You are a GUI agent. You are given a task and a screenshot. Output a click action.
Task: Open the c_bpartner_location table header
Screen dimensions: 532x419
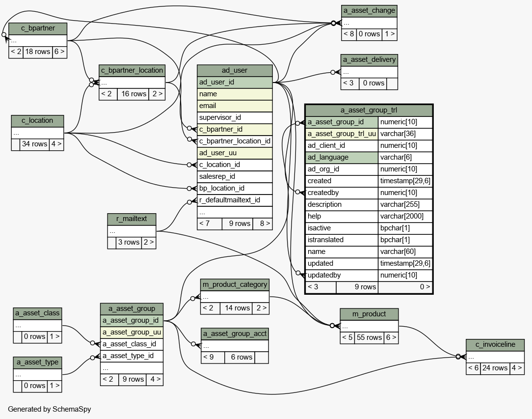point(132,71)
